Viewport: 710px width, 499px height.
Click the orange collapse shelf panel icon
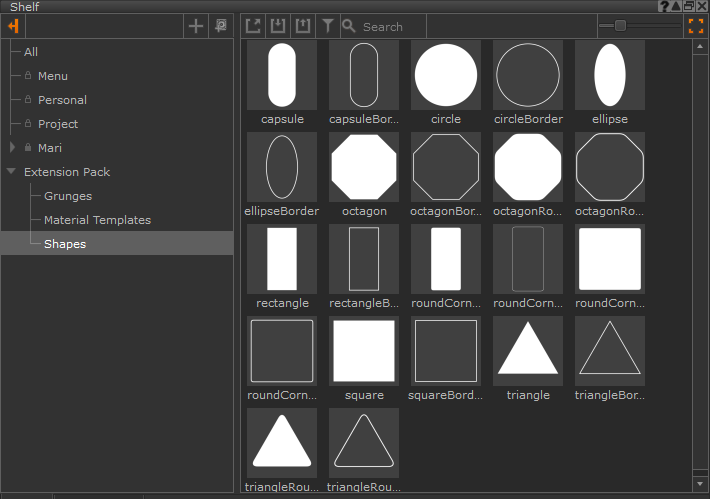click(13, 26)
